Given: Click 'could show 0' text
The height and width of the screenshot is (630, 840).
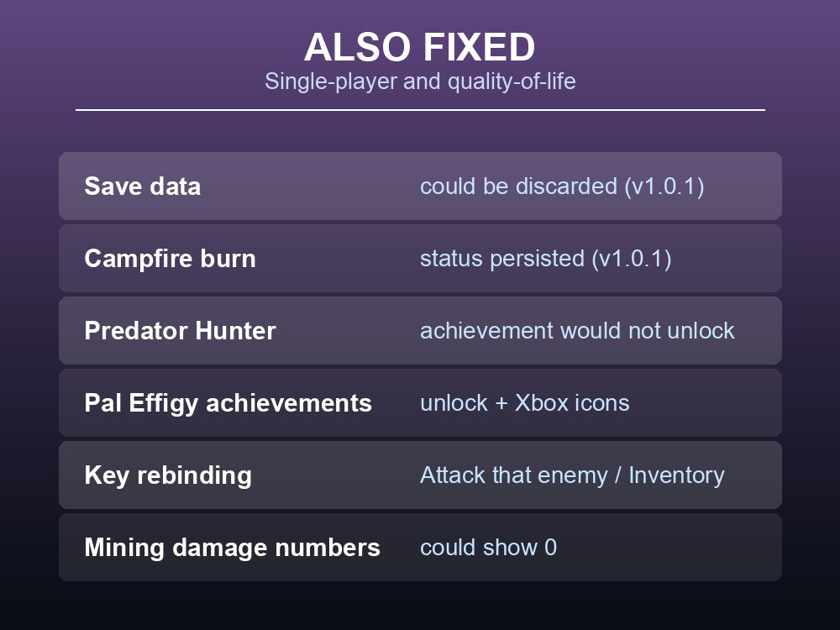Looking at the screenshot, I should pyautogui.click(x=488, y=548).
